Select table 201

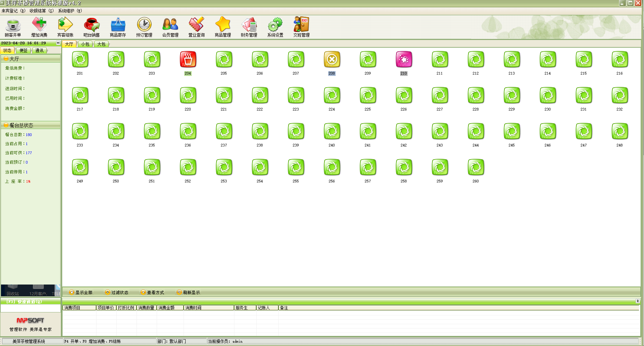80,59
